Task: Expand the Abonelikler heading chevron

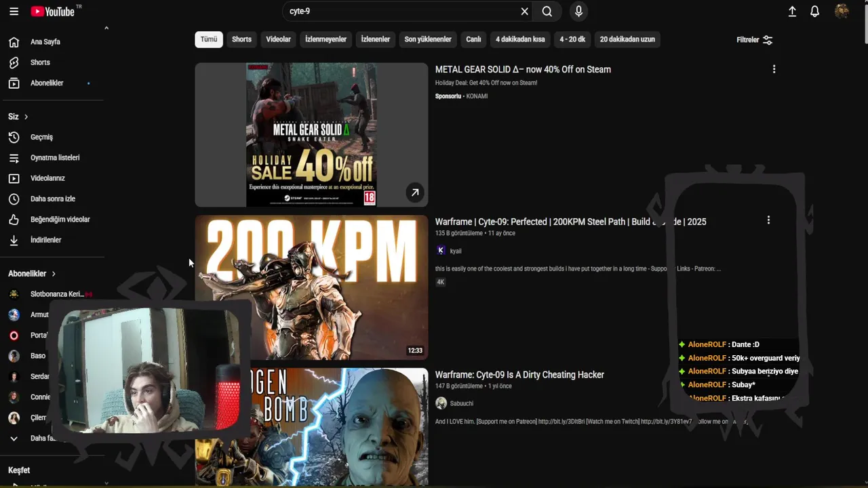Action: pyautogui.click(x=54, y=274)
